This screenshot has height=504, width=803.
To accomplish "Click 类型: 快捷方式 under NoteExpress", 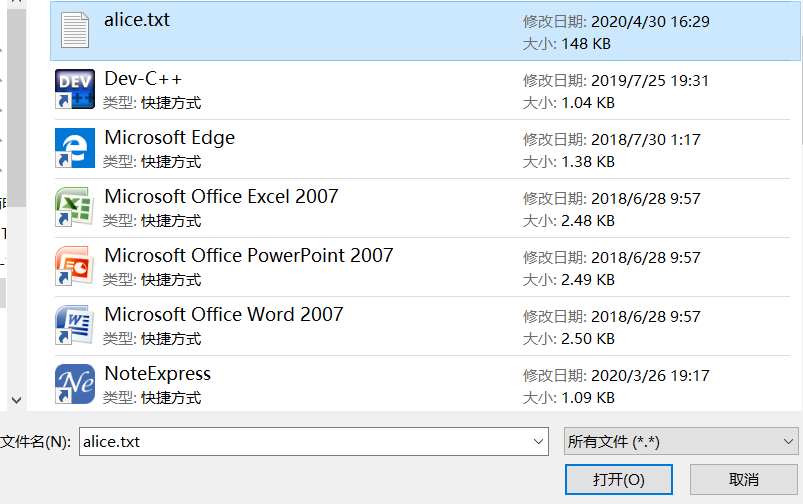I will pyautogui.click(x=152, y=398).
